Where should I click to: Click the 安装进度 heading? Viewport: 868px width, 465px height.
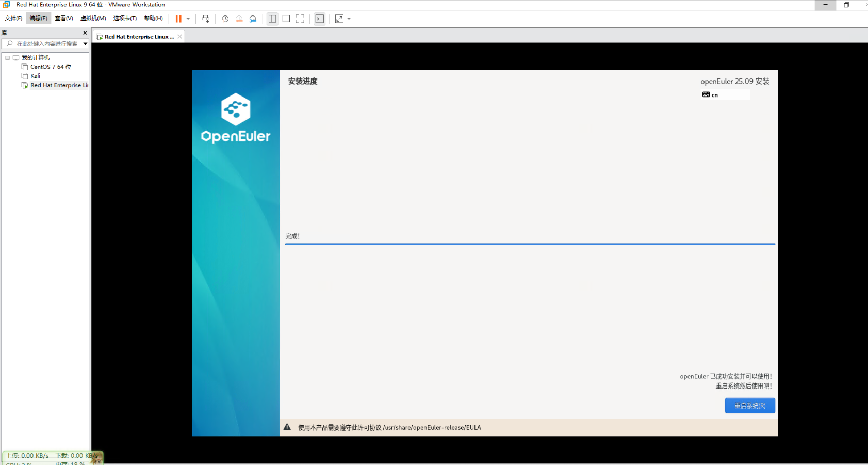pyautogui.click(x=303, y=81)
